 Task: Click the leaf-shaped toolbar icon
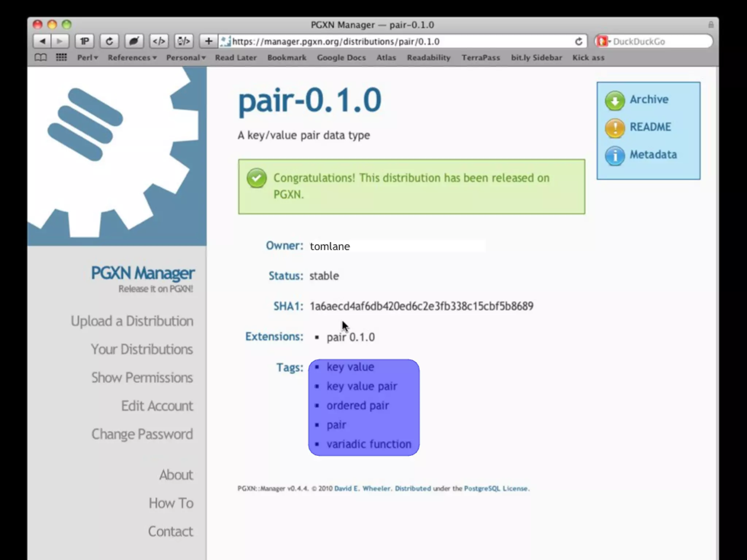134,41
